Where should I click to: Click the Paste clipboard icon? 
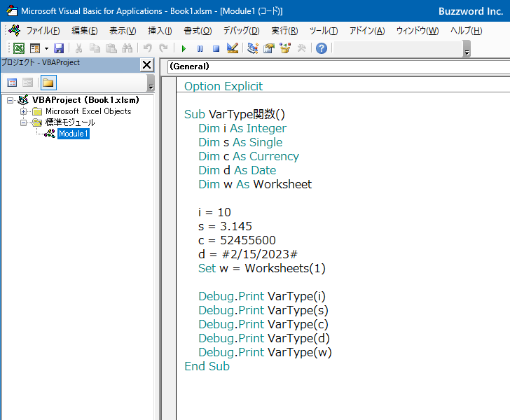(x=111, y=48)
